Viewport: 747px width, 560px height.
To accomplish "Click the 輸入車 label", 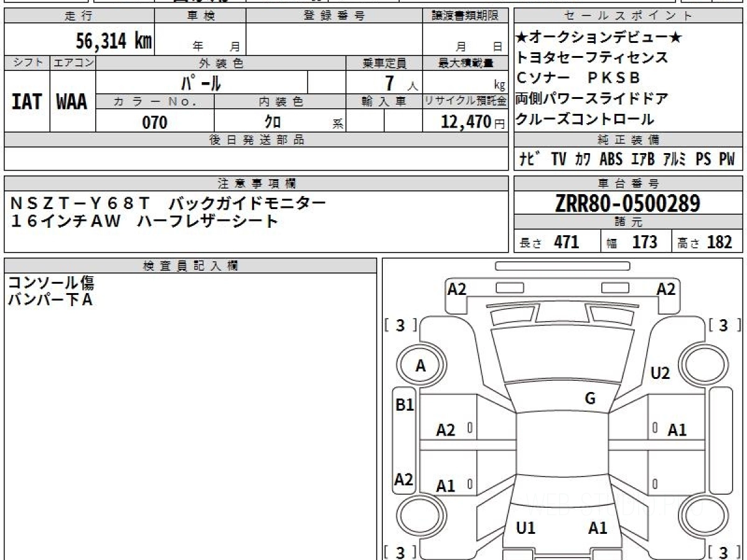I will pyautogui.click(x=384, y=101).
